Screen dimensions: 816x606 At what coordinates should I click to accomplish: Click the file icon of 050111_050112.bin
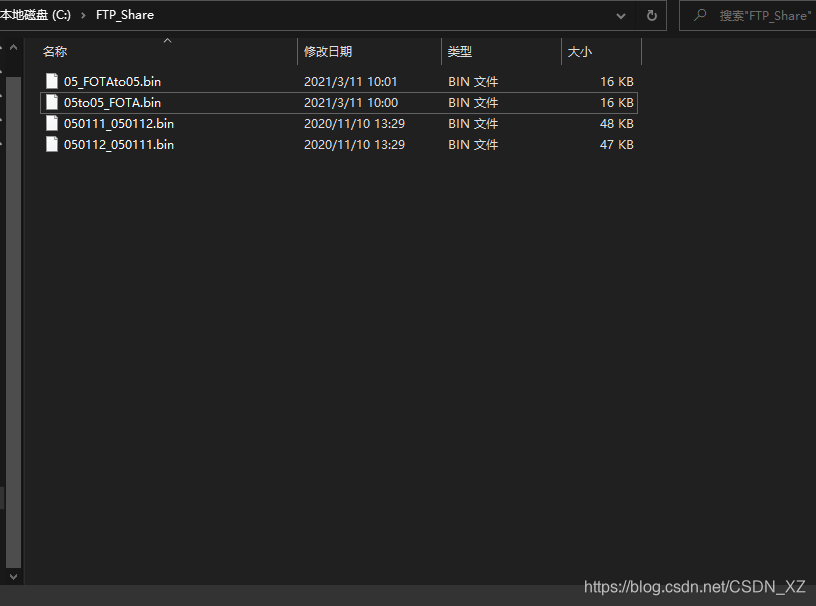tap(52, 123)
